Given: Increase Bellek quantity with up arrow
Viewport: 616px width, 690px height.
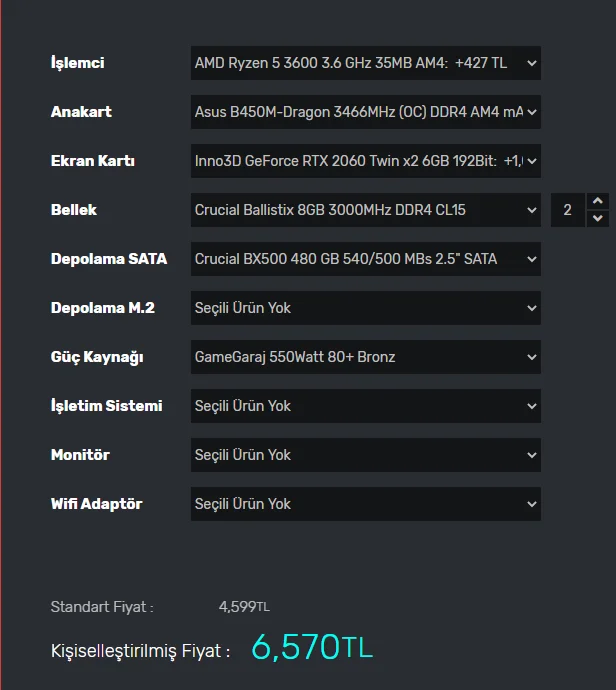Looking at the screenshot, I should click(x=598, y=201).
